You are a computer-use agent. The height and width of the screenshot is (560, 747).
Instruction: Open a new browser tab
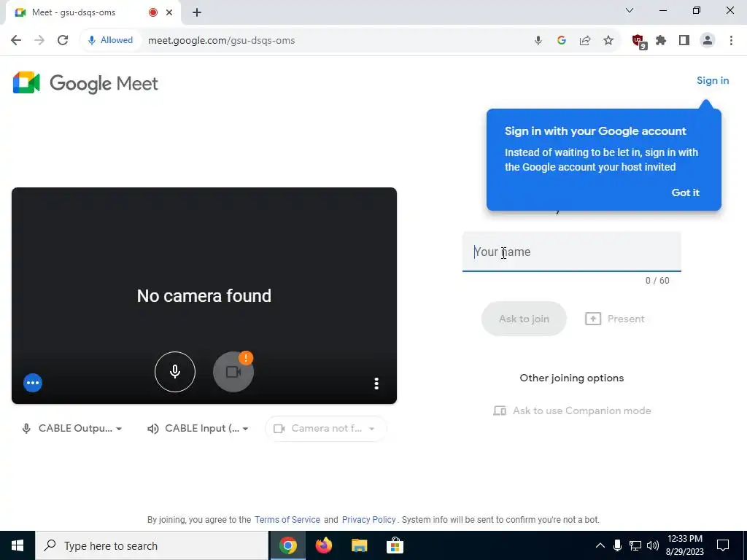pos(197,13)
